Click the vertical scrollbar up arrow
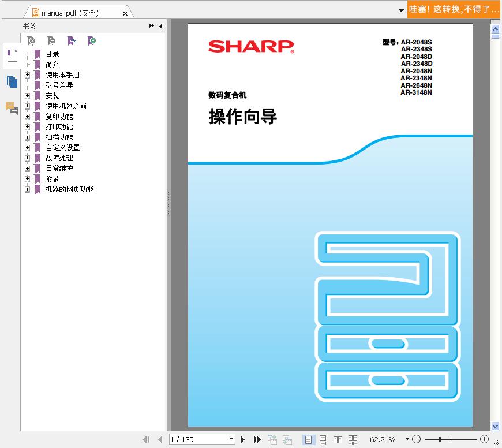Screen dimensions: 502x448 [x=495, y=29]
